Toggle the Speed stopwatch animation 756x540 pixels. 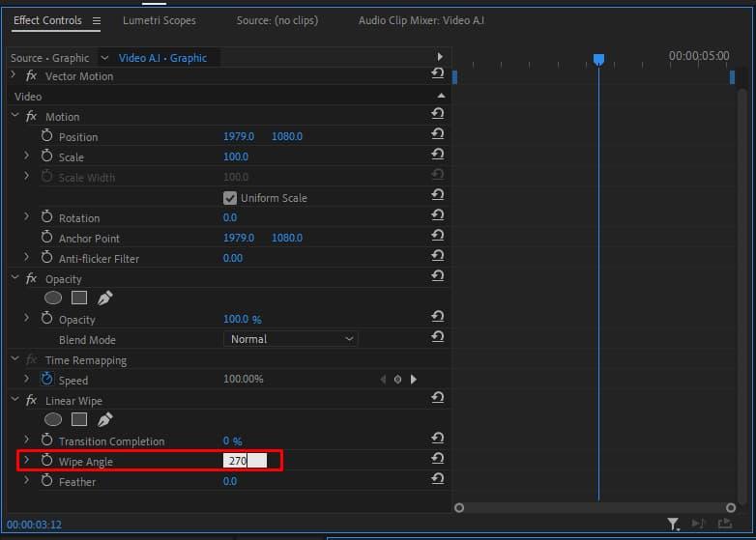46,380
